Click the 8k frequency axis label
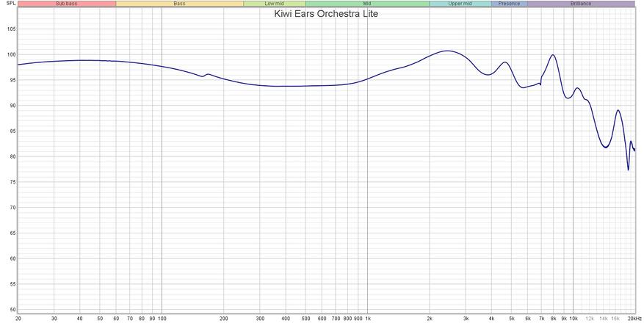This screenshot has height=323, width=644. 554,319
